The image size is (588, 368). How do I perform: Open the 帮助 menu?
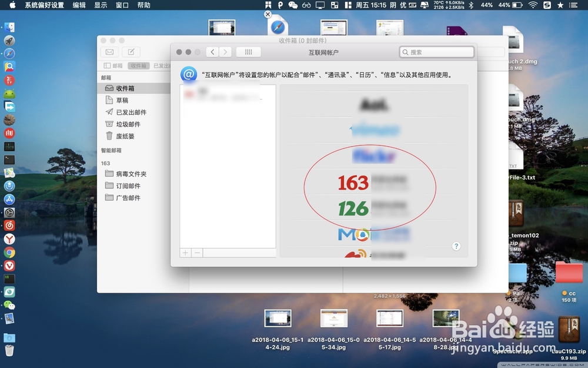coord(144,5)
